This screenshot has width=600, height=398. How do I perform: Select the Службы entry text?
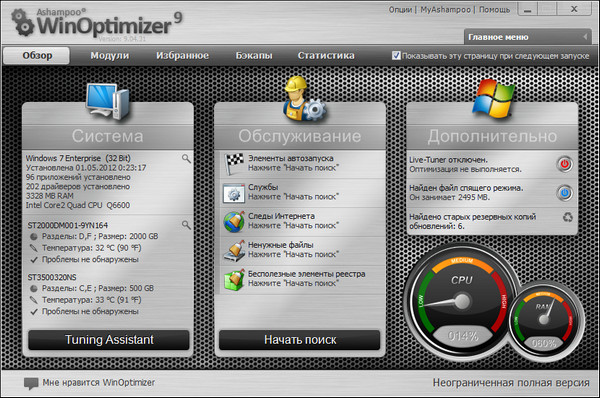click(263, 187)
